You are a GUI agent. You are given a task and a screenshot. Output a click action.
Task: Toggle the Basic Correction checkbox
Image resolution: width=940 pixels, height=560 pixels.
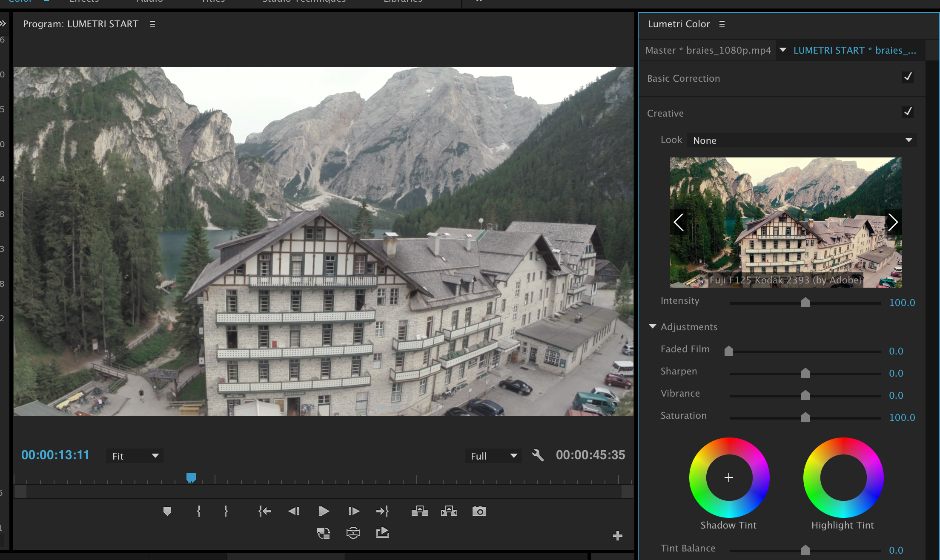click(x=908, y=77)
